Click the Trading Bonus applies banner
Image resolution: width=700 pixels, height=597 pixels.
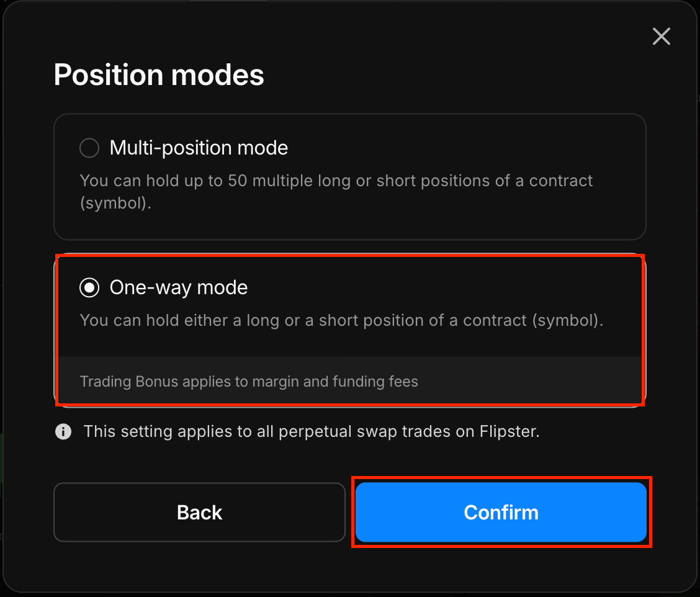click(350, 381)
